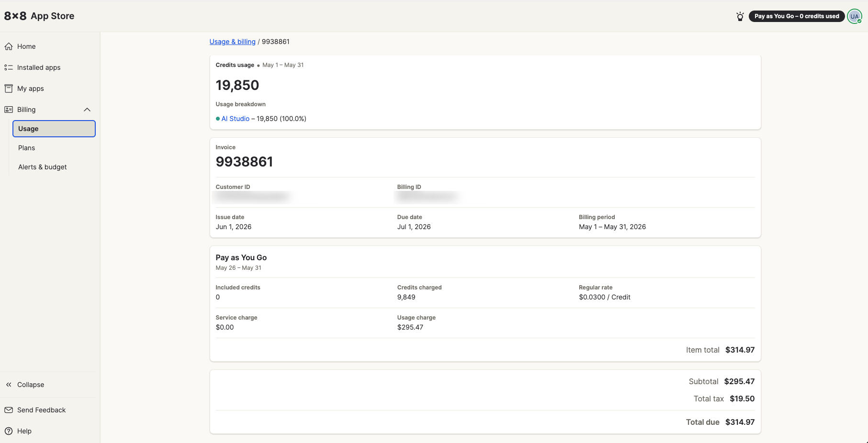This screenshot has height=443, width=868.
Task: Click the Pay as You Go heading
Action: coord(241,257)
